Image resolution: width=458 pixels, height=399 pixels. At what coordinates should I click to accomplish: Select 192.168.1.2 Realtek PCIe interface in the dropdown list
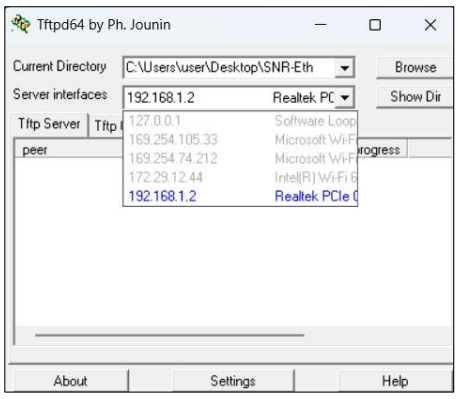coord(240,196)
